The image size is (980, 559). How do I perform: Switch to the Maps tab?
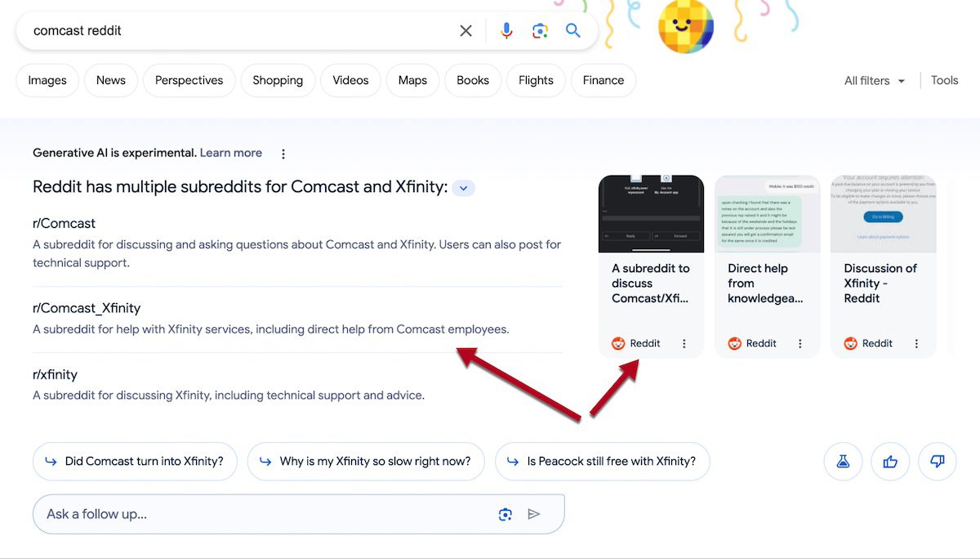coord(412,80)
